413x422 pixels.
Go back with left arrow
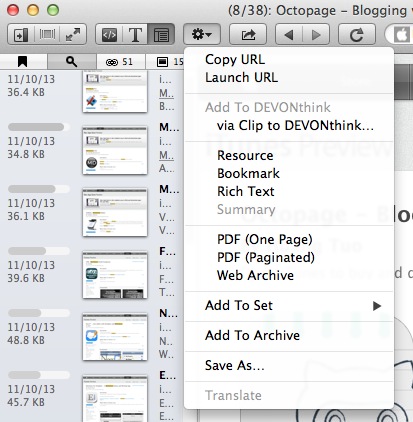(x=289, y=34)
